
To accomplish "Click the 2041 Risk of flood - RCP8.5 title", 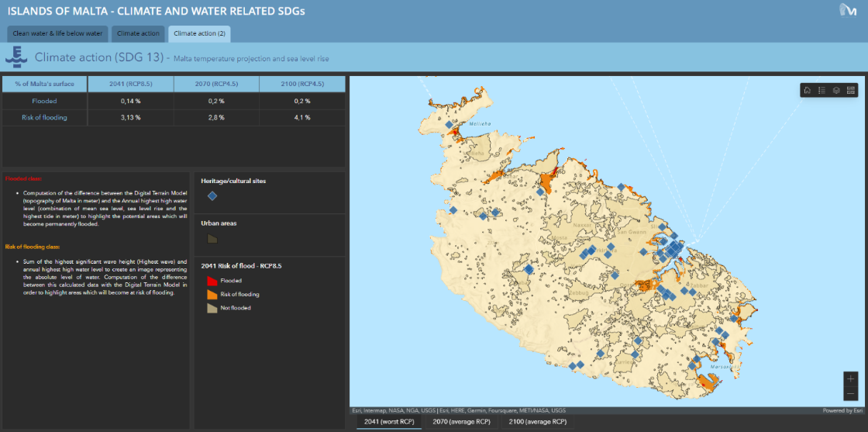I will 241,266.
